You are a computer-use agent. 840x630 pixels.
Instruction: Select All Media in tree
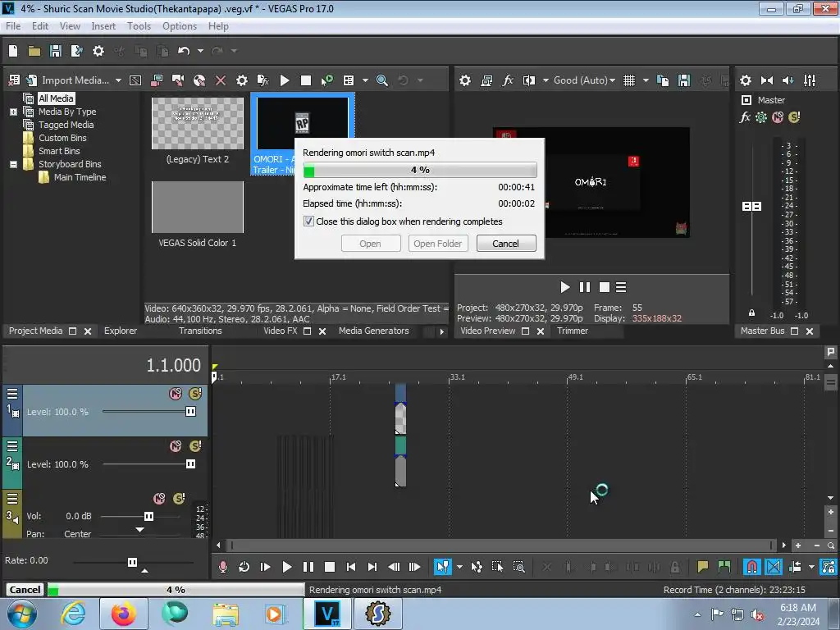(56, 98)
